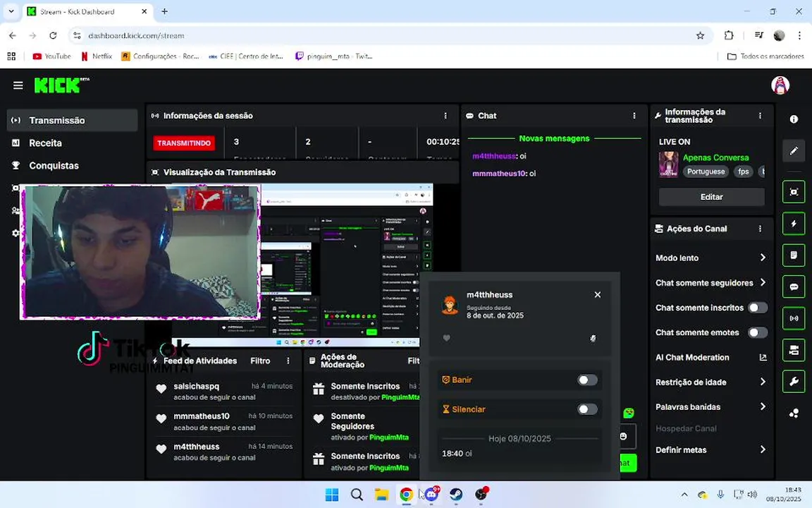The width and height of the screenshot is (812, 508).
Task: Open Informações da transmissão three-dot menu
Action: 761,116
